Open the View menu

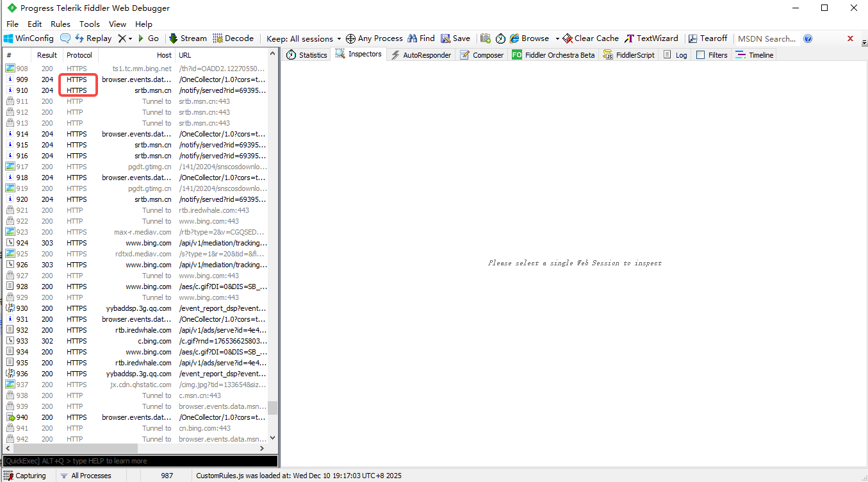(x=117, y=24)
